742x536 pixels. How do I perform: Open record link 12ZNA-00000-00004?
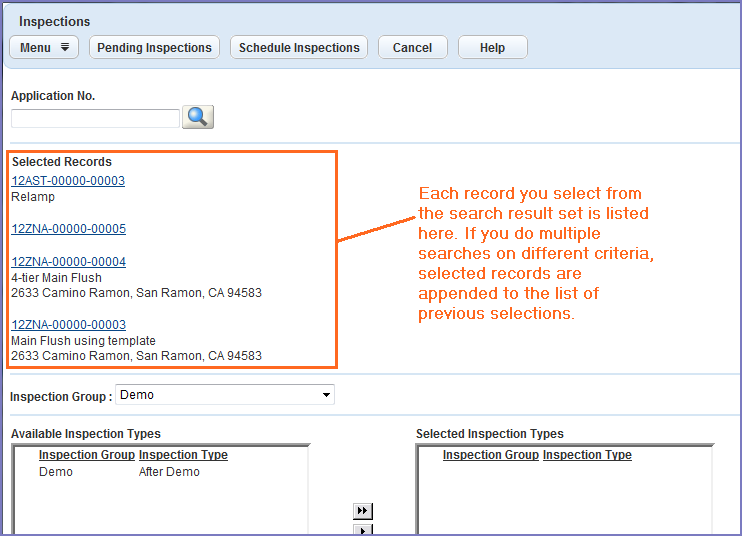click(68, 262)
